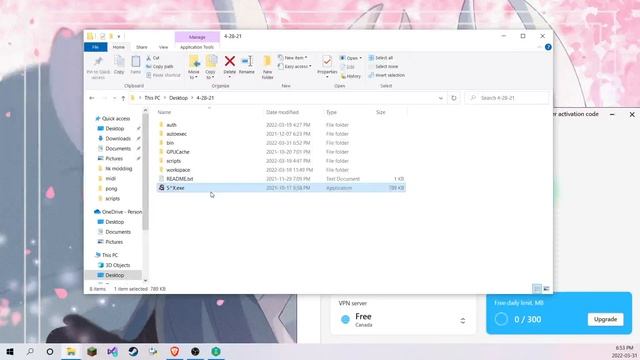The width and height of the screenshot is (640, 360).
Task: Select the auth folder
Action: (x=171, y=125)
